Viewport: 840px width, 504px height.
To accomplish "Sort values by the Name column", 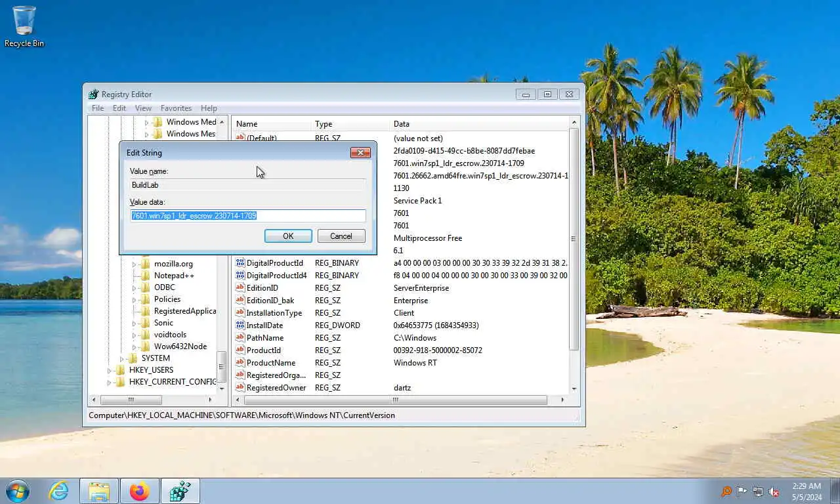I will (x=272, y=124).
